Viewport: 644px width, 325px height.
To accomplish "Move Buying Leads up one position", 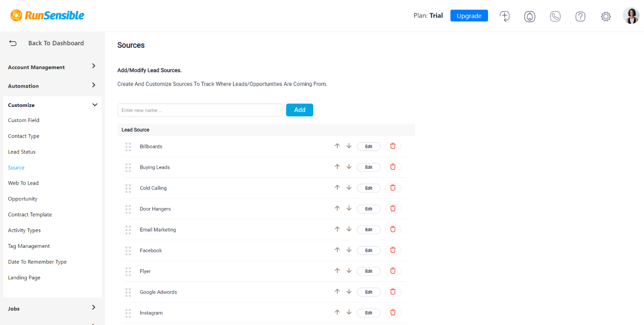I will click(337, 166).
